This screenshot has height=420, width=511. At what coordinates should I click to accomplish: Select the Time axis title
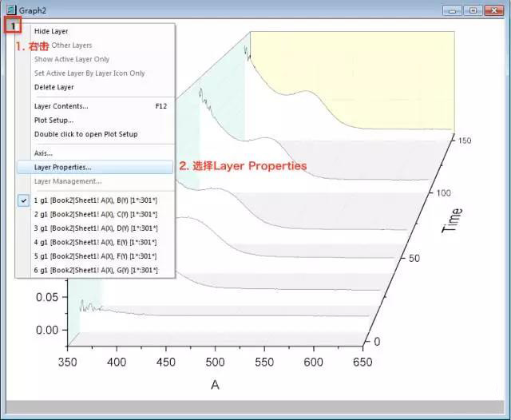(x=452, y=216)
